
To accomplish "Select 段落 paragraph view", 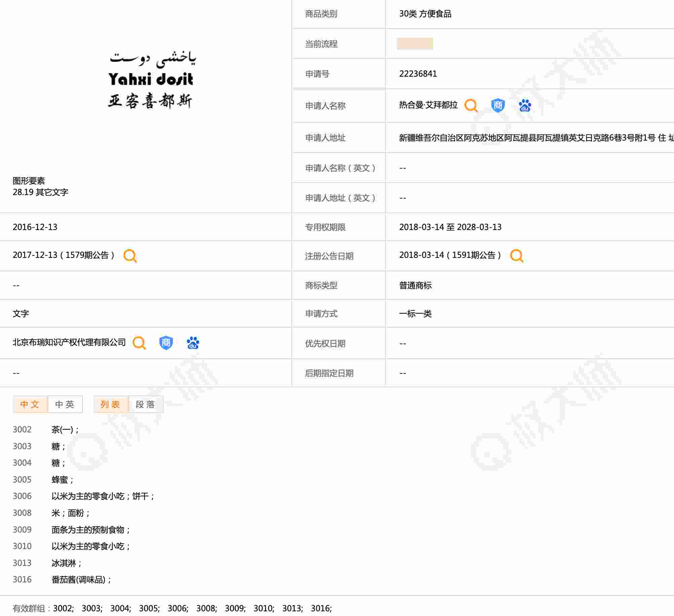I will pyautogui.click(x=146, y=404).
